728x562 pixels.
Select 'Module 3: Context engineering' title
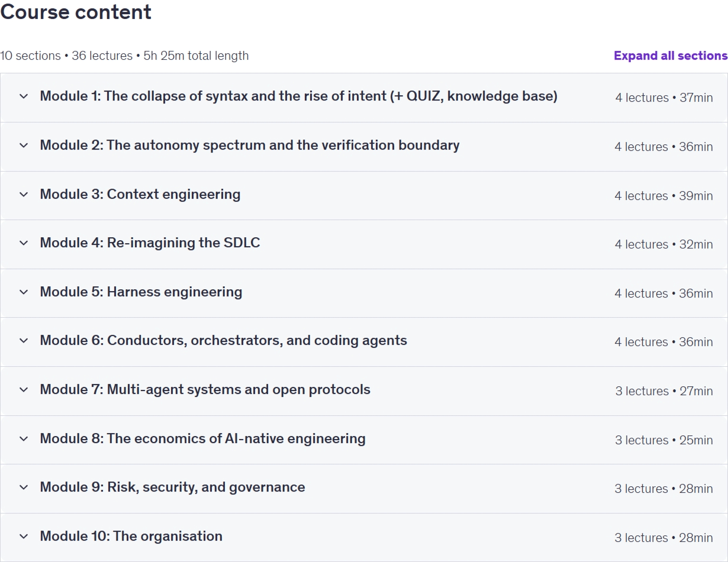(140, 195)
